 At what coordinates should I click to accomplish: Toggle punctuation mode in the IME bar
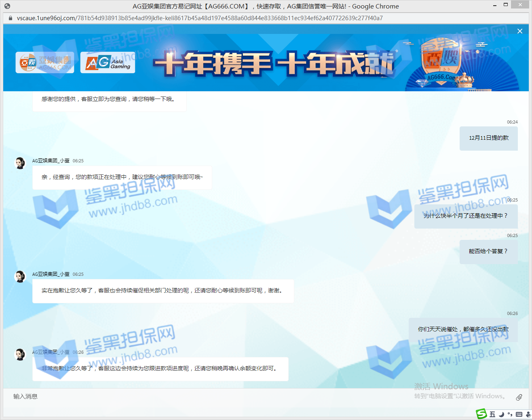(510, 414)
